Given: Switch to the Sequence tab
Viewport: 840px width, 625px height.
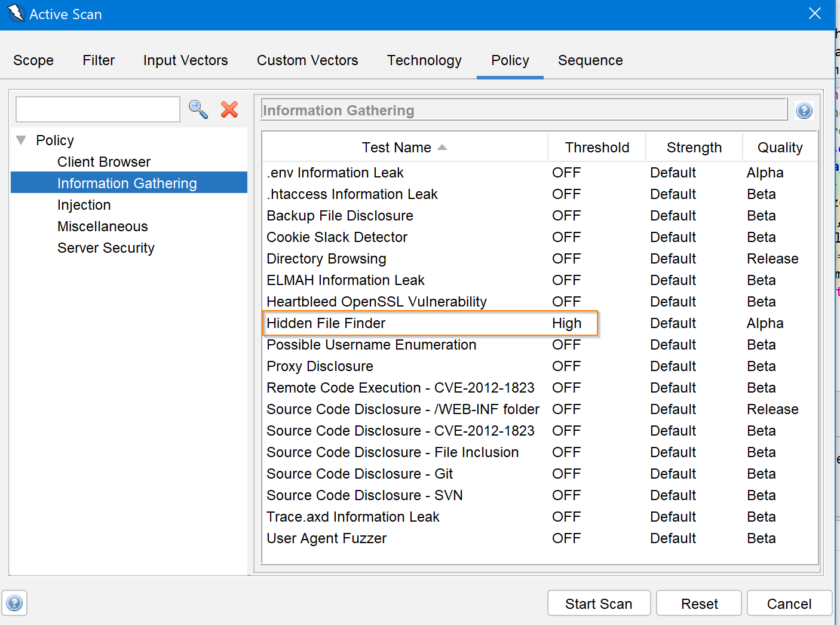Looking at the screenshot, I should [x=590, y=60].
